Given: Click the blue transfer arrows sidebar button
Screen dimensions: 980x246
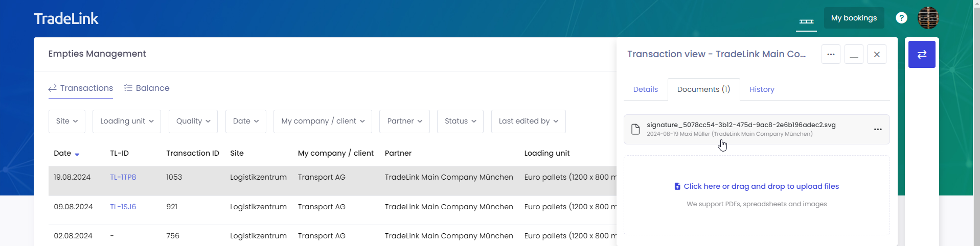Looking at the screenshot, I should coord(921,54).
